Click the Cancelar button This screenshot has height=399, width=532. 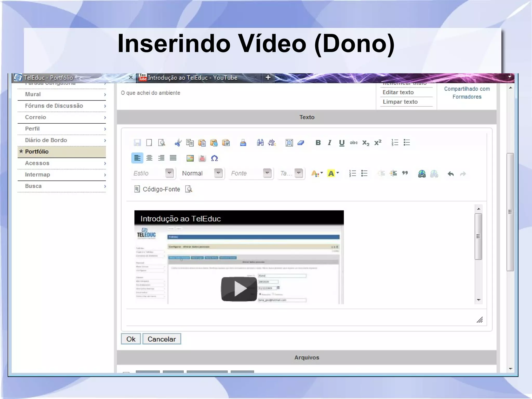tap(162, 339)
